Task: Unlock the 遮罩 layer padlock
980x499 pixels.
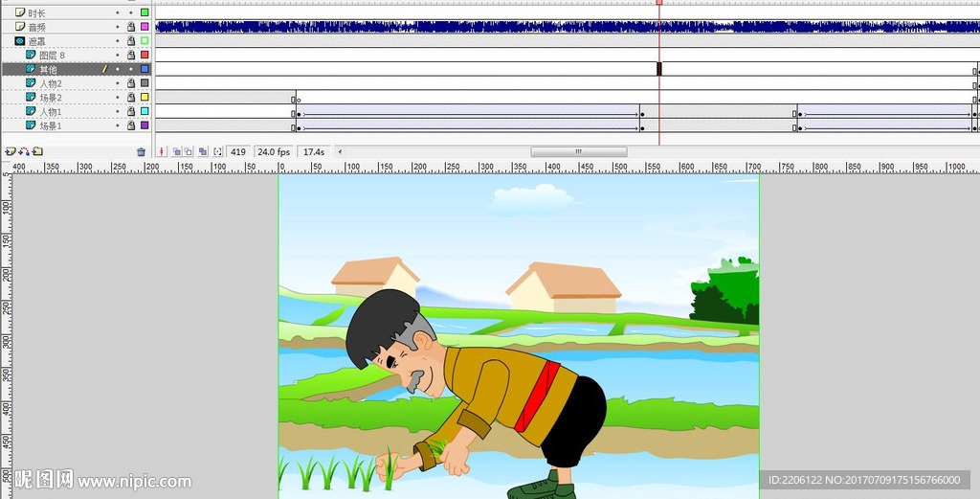Action: 131,40
